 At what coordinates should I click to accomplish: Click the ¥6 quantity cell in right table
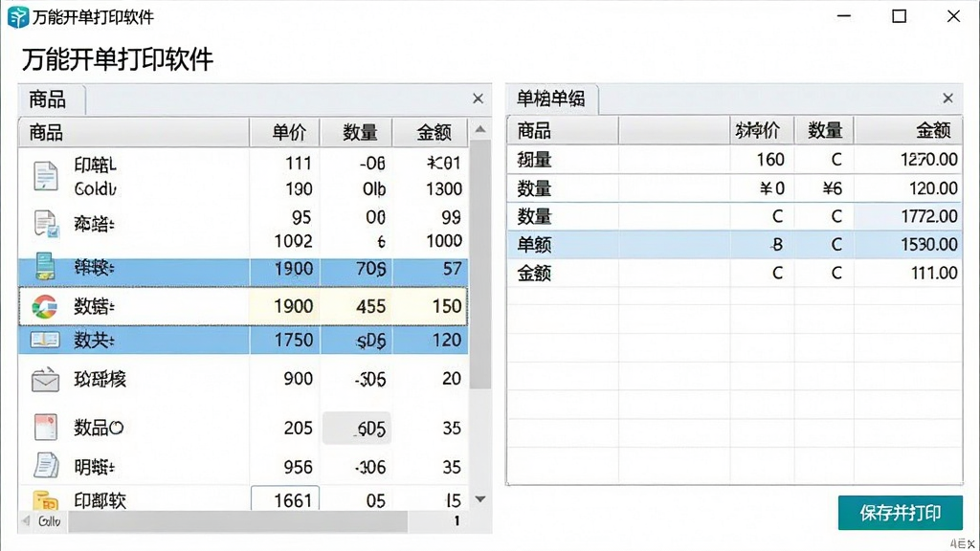point(833,188)
